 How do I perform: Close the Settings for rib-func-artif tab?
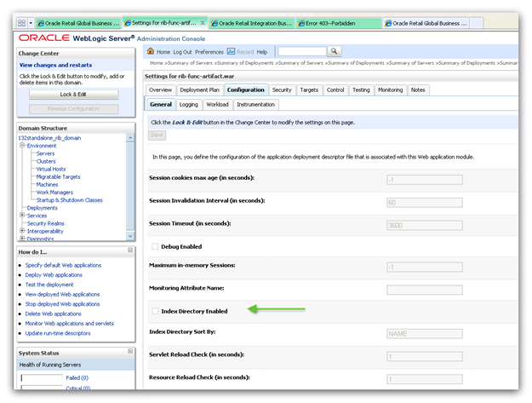tap(203, 23)
